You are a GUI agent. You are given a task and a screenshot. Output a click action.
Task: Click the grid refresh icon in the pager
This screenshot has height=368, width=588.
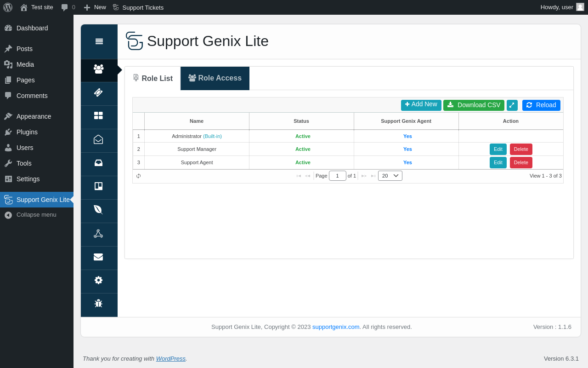[x=138, y=176]
